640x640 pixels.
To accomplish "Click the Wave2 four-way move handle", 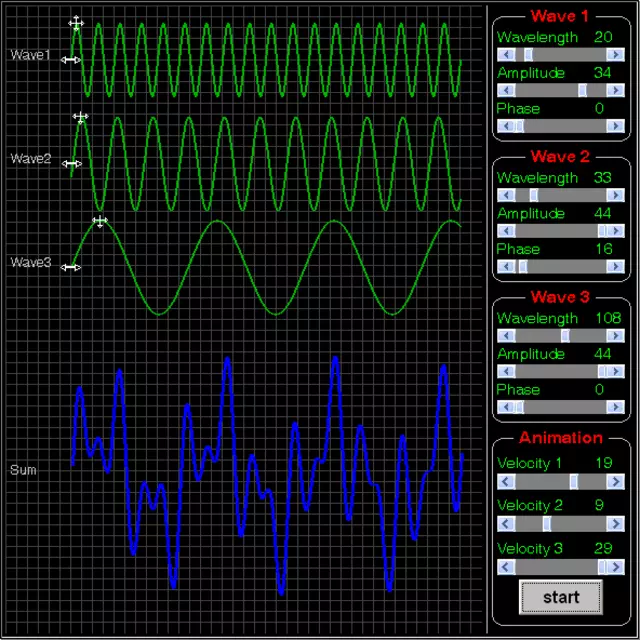I will (x=81, y=117).
